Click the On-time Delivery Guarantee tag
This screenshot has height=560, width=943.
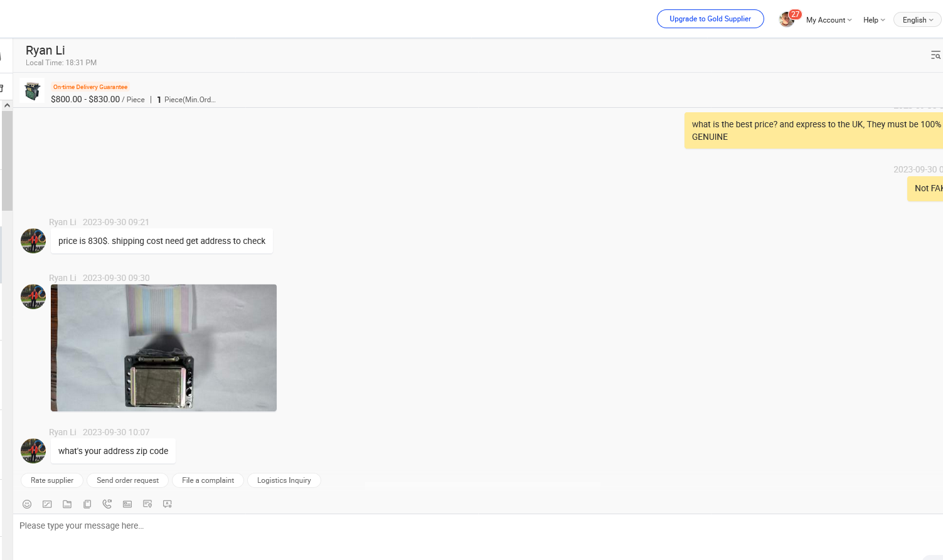click(90, 87)
